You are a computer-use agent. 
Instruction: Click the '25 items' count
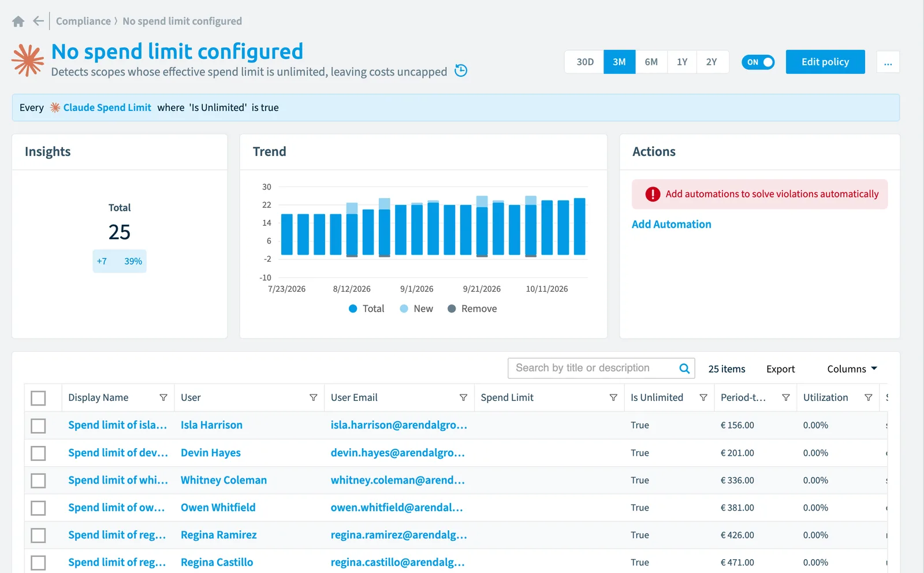(x=727, y=369)
